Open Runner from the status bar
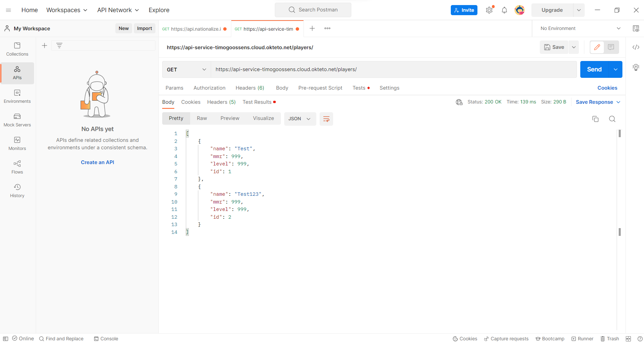644x342 pixels. pos(582,339)
